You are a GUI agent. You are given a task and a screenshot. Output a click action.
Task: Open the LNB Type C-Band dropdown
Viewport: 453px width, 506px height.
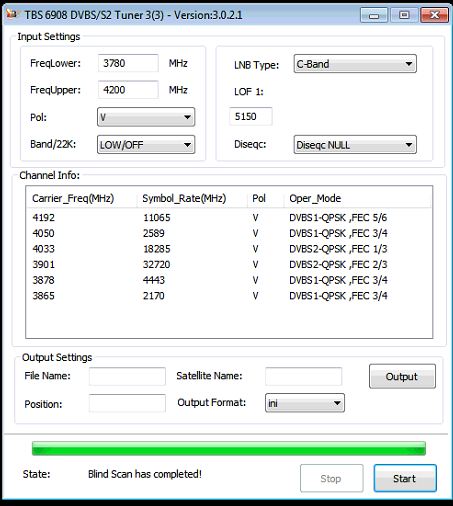(x=355, y=64)
